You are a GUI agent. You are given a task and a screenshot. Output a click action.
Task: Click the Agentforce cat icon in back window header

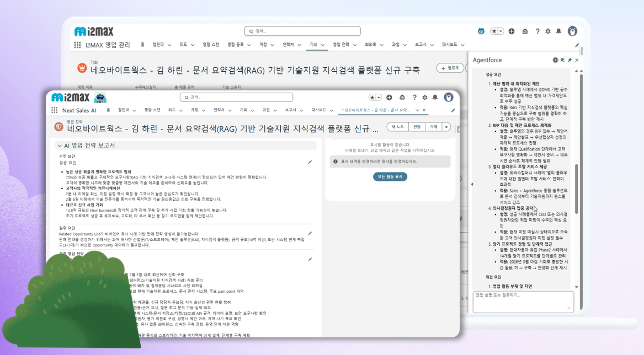click(x=481, y=31)
